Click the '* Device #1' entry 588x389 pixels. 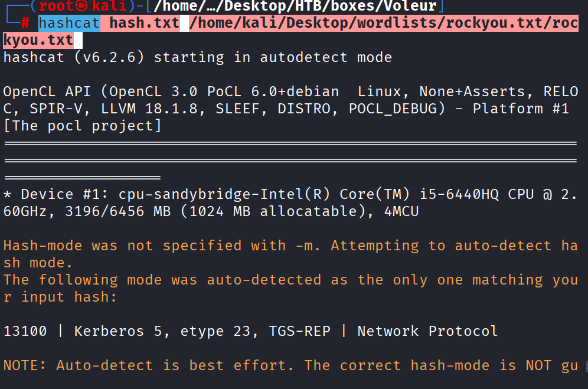pos(55,194)
